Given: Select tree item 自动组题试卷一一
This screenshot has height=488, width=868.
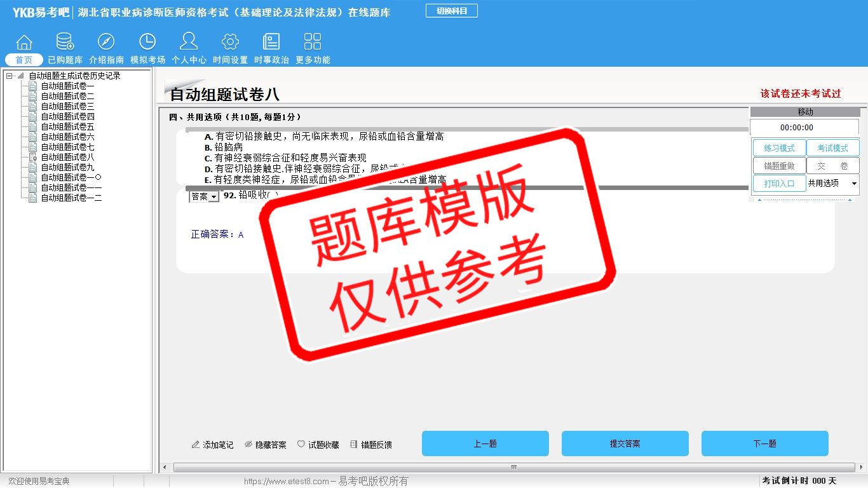Looking at the screenshot, I should (x=71, y=187).
